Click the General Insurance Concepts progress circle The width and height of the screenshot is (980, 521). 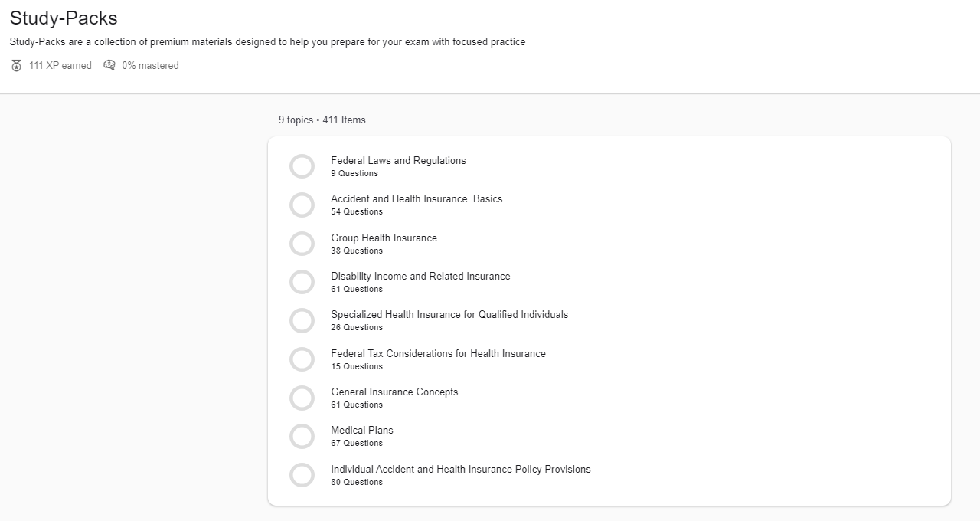(302, 398)
